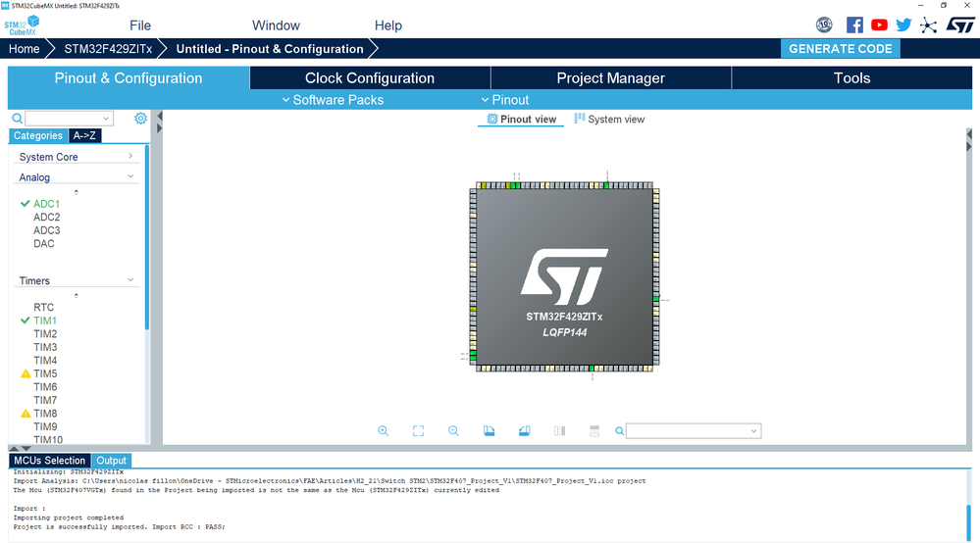The height and width of the screenshot is (543, 980).
Task: Open ST YouTube channel icon
Action: 879,25
